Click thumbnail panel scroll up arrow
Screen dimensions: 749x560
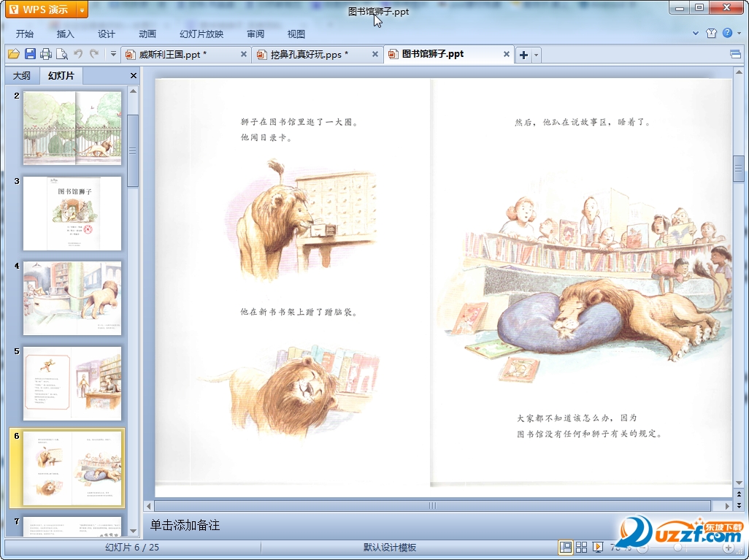[134, 91]
